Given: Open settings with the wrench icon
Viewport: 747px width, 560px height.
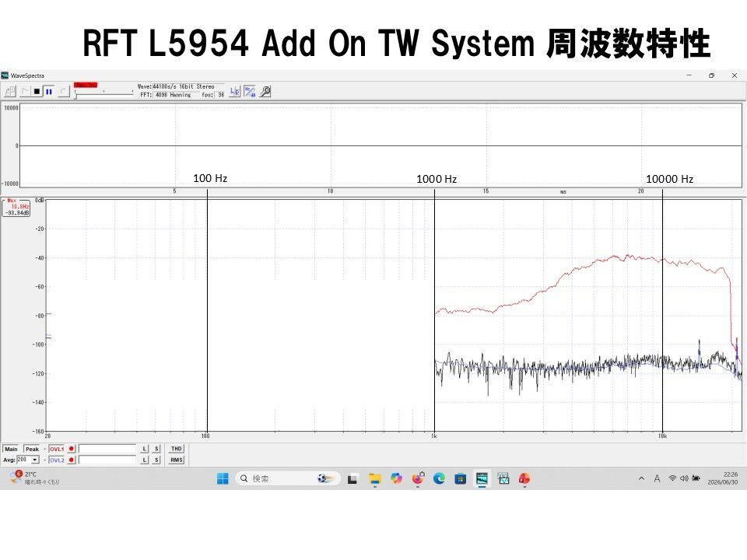Looking at the screenshot, I should point(265,92).
